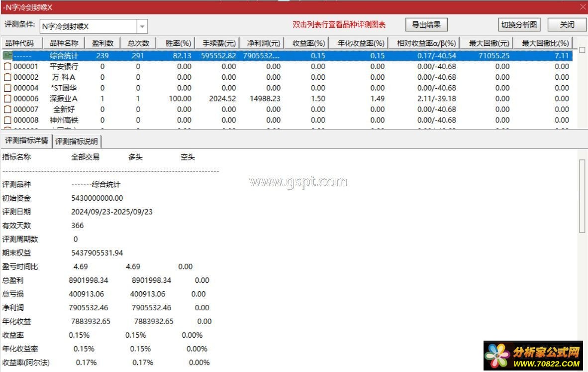This screenshot has height=372, width=588.
Task: Sort by 手续费(元) column header
Action: tap(217, 43)
